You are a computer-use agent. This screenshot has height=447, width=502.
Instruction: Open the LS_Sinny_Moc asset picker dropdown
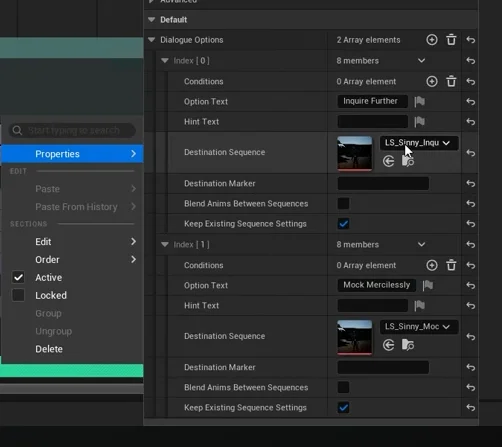pyautogui.click(x=419, y=327)
